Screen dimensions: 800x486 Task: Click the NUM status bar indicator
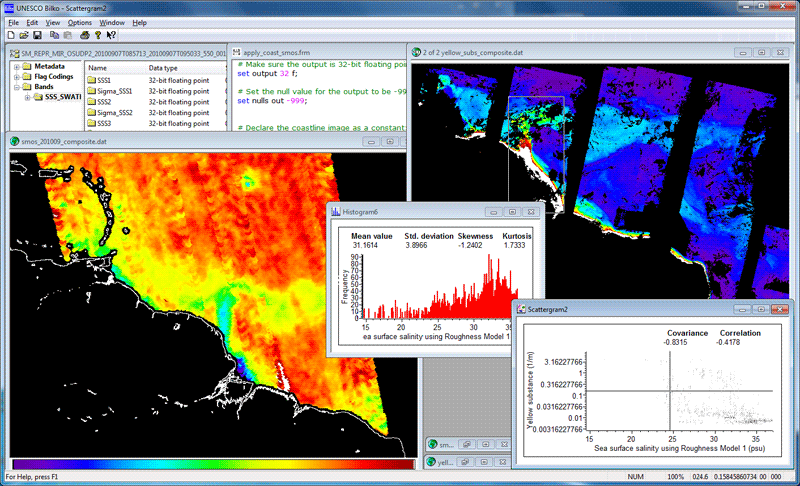pos(635,476)
